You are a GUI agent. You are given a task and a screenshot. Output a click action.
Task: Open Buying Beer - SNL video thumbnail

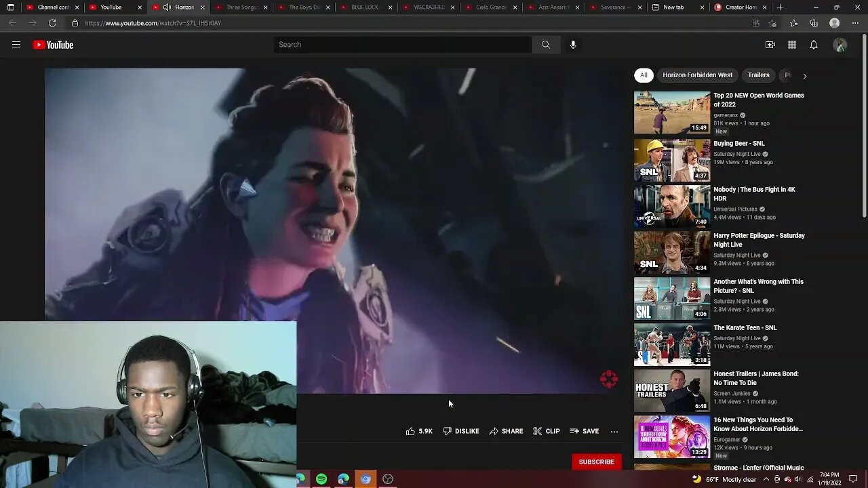671,160
